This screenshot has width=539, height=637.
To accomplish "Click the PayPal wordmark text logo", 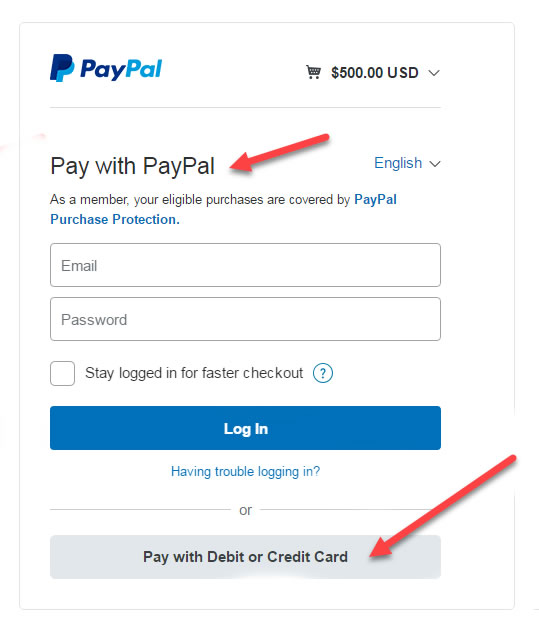I will pyautogui.click(x=121, y=69).
